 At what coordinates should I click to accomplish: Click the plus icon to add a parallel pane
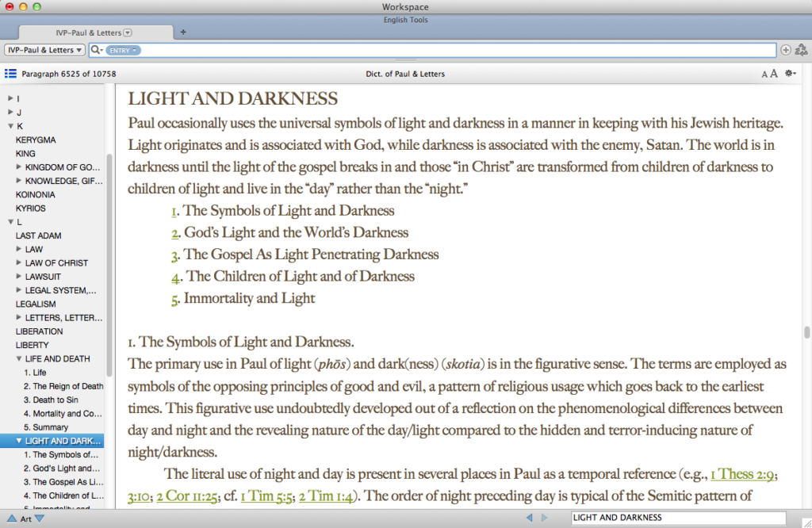click(785, 50)
